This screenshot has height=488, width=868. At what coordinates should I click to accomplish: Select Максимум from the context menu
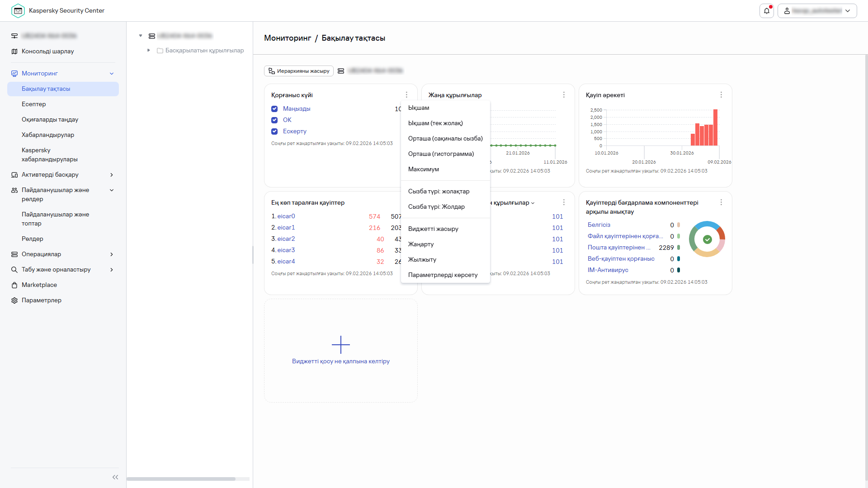click(x=424, y=169)
